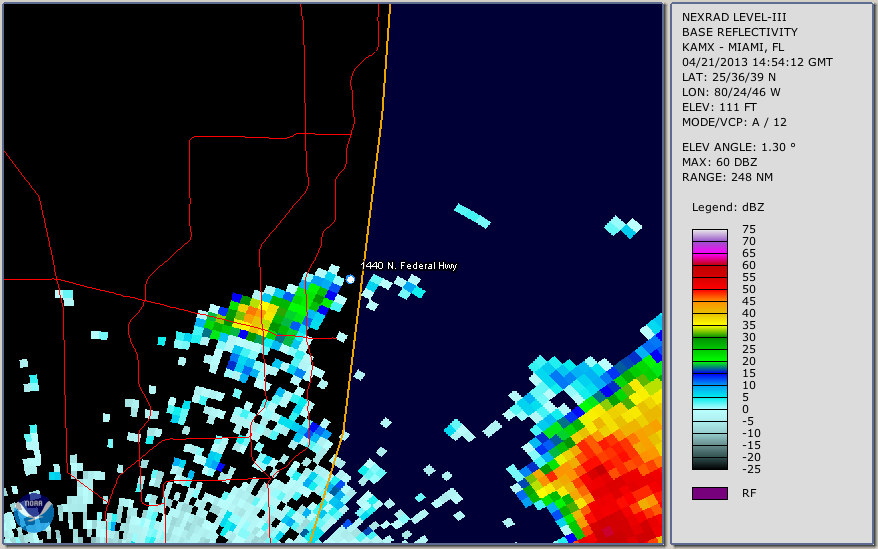Click the -10 value in the legend scale
878x549 pixels.
coord(751,433)
